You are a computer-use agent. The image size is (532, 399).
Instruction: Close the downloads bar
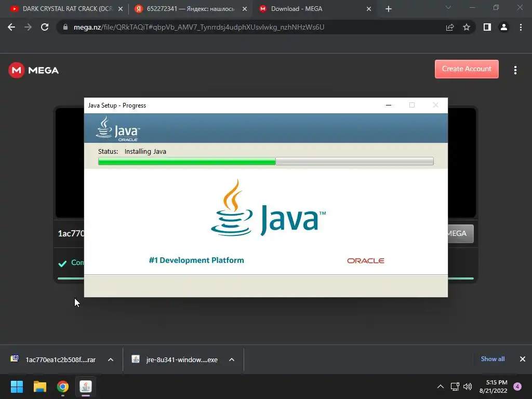[523, 359]
